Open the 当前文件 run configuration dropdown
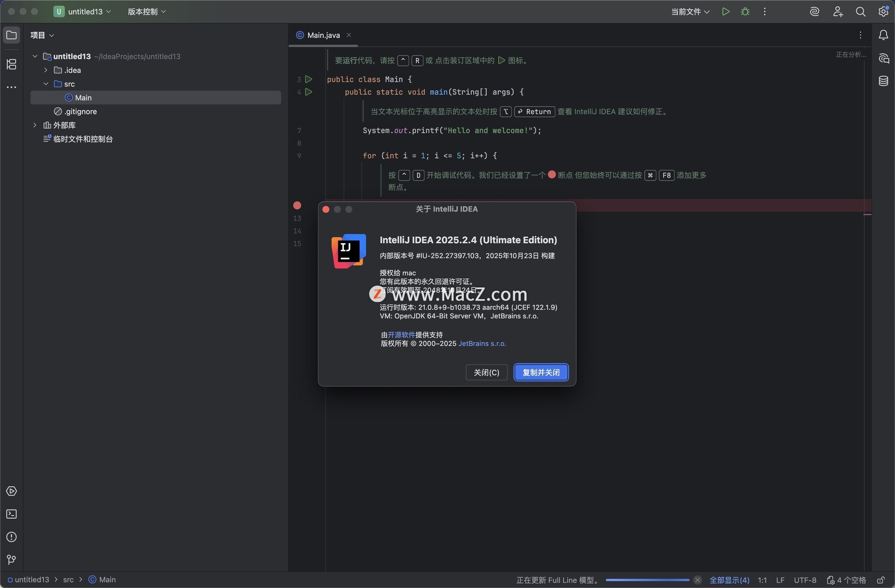The height and width of the screenshot is (588, 895). [690, 12]
